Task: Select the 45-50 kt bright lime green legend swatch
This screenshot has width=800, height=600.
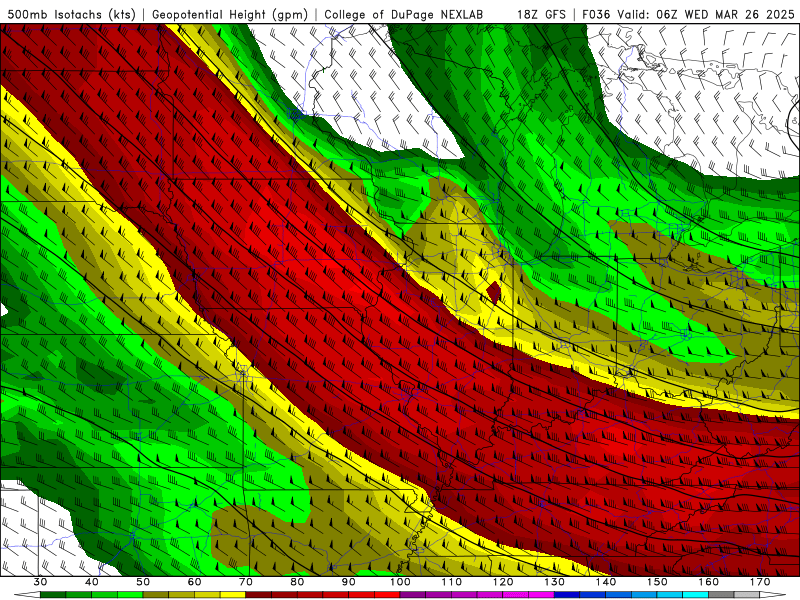Action: (130, 595)
